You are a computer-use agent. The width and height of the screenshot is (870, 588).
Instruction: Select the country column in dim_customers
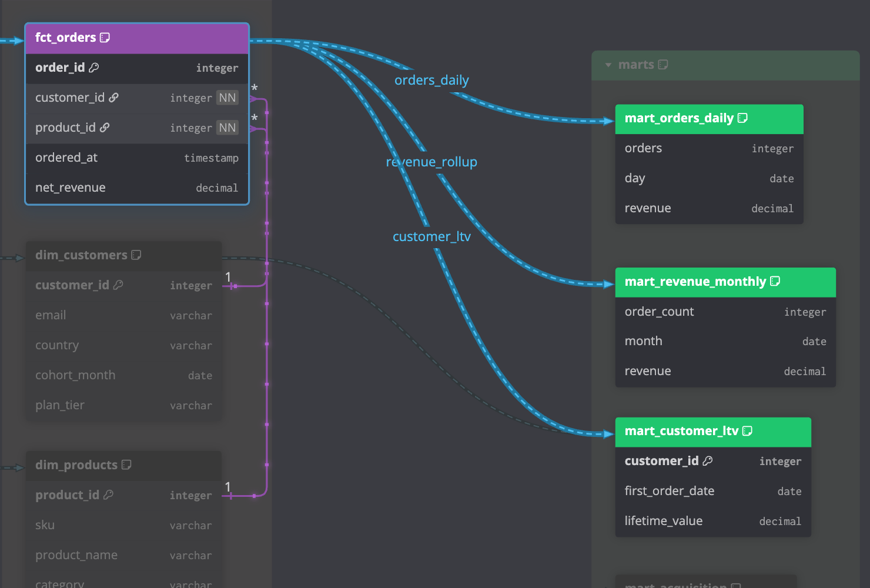pos(124,346)
